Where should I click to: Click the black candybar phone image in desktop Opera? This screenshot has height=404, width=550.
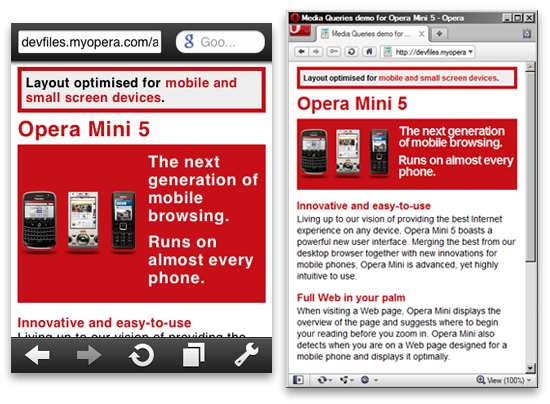tap(379, 152)
